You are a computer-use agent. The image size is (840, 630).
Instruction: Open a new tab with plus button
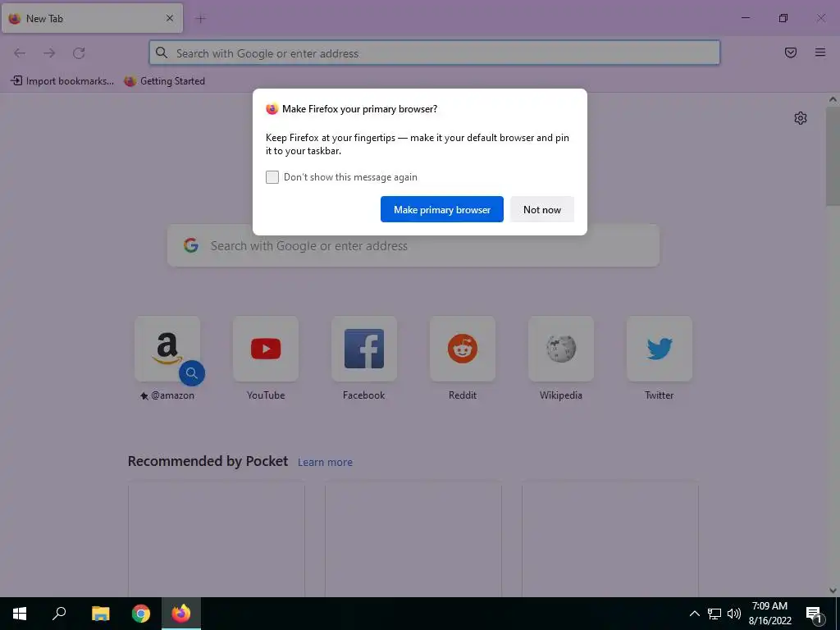[x=201, y=19]
